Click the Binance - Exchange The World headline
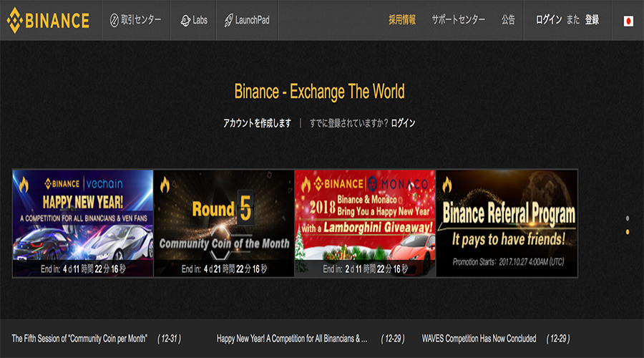This screenshot has width=644, height=358. (319, 92)
